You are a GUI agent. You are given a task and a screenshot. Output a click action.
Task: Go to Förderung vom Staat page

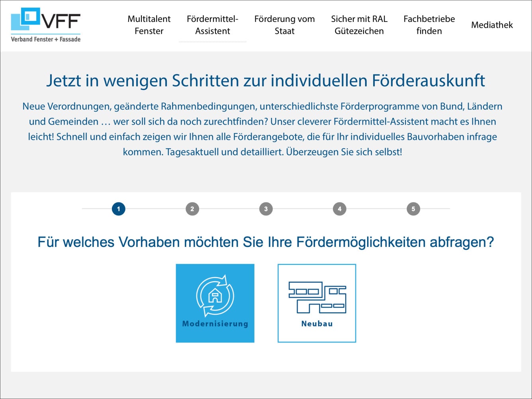[284, 25]
